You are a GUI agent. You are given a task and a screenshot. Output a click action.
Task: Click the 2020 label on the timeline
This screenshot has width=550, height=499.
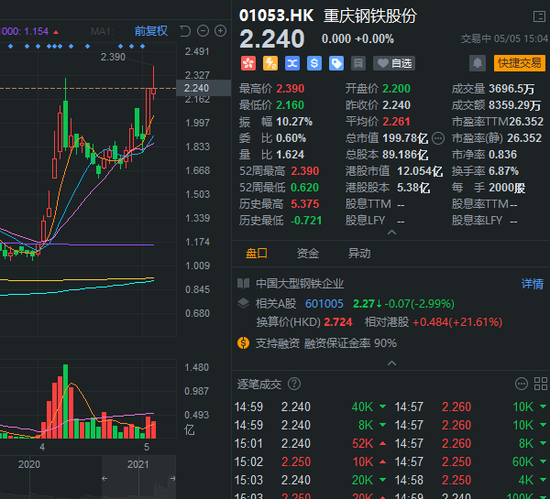(29, 464)
